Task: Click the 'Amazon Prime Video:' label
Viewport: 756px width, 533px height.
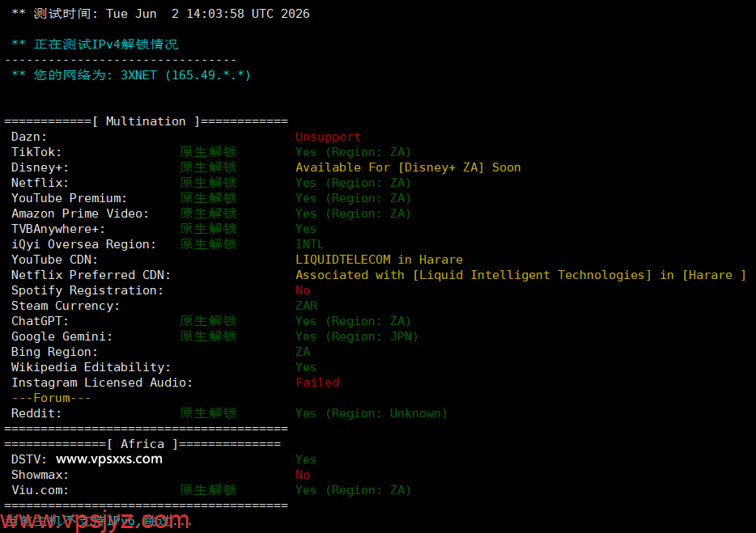Action: (80, 214)
